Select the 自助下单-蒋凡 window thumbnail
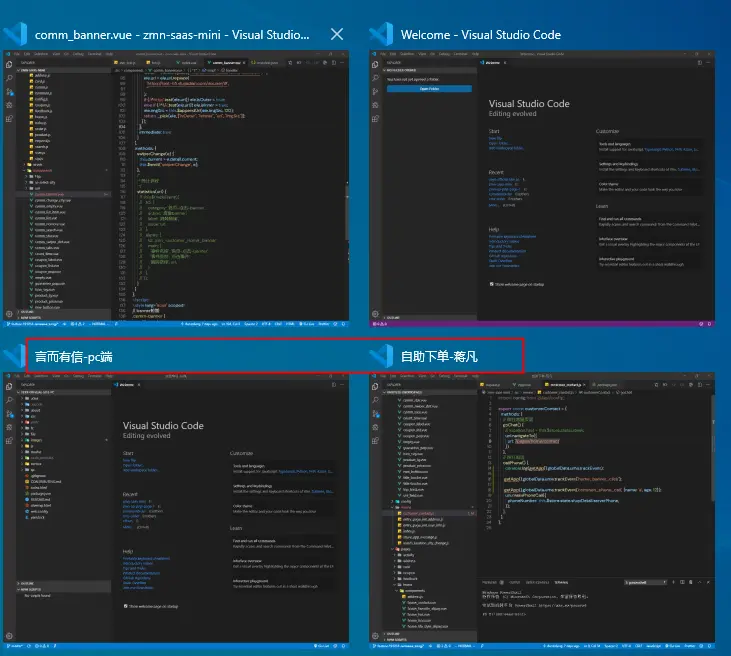The image size is (731, 656). tap(542, 511)
